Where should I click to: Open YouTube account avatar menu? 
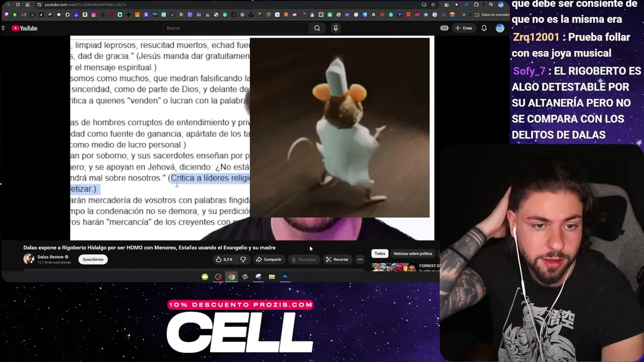500,28
